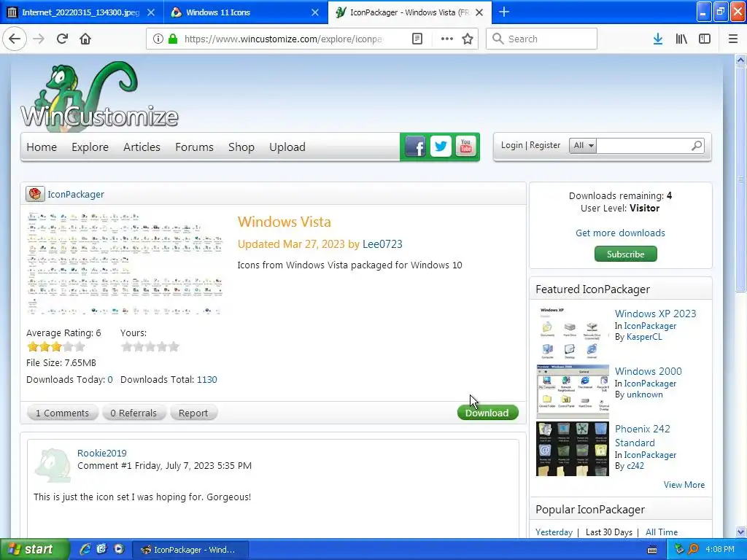
Task: Open the Home menu item
Action: [x=42, y=147]
